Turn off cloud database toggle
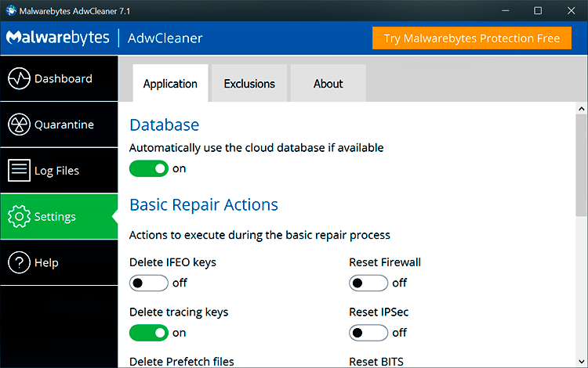588x368 pixels. tap(149, 168)
